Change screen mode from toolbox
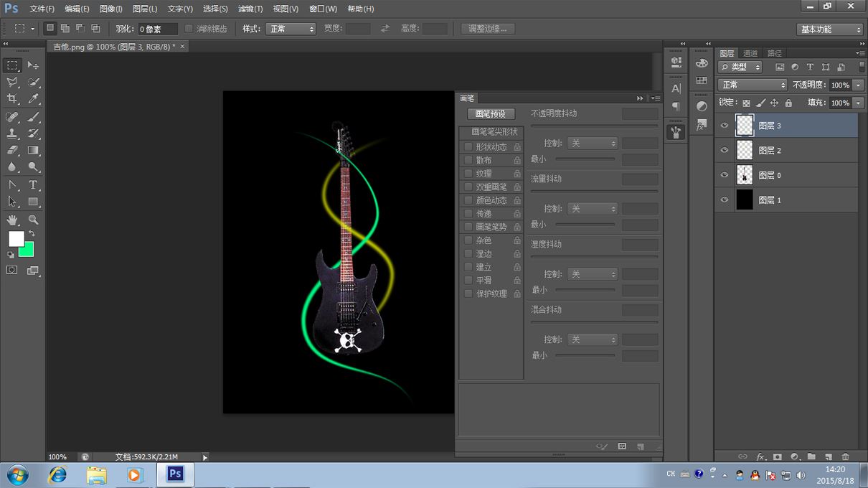Viewport: 868px width, 488px height. pos(33,271)
